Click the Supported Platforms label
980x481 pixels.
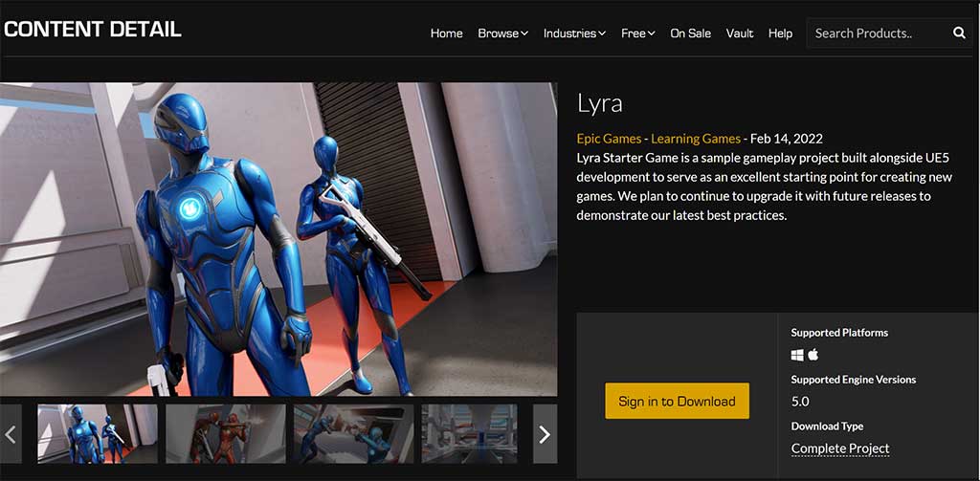point(839,333)
